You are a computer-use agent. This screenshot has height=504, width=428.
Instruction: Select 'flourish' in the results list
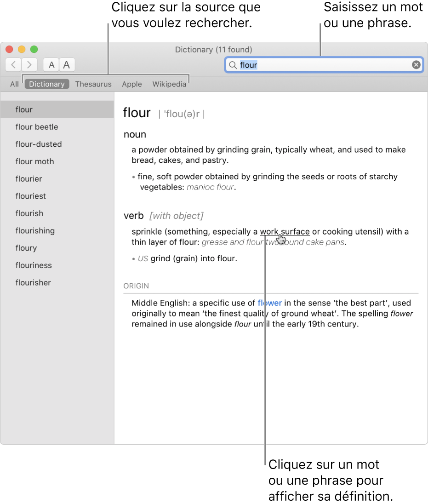57,213
